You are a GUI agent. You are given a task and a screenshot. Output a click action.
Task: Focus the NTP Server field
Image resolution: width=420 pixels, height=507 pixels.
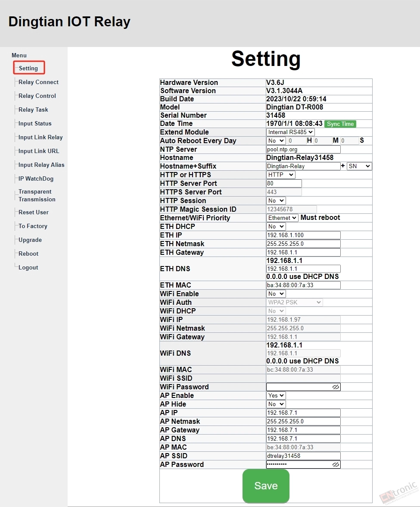click(303, 149)
